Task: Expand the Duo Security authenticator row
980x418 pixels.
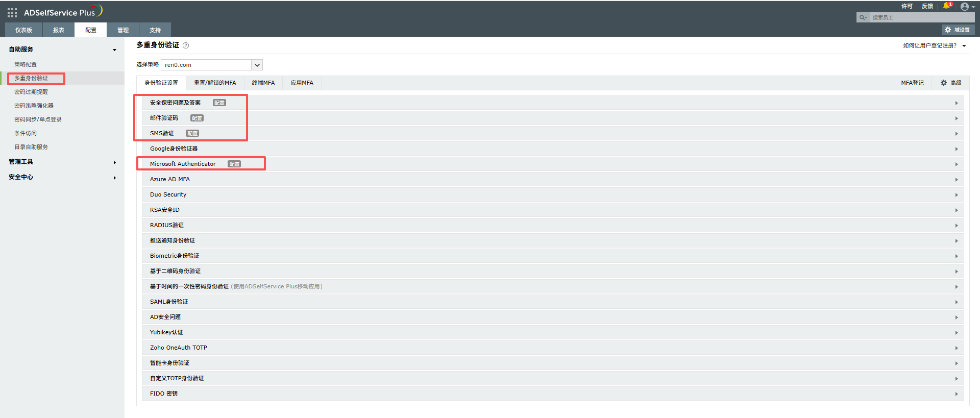Action: coord(956,195)
